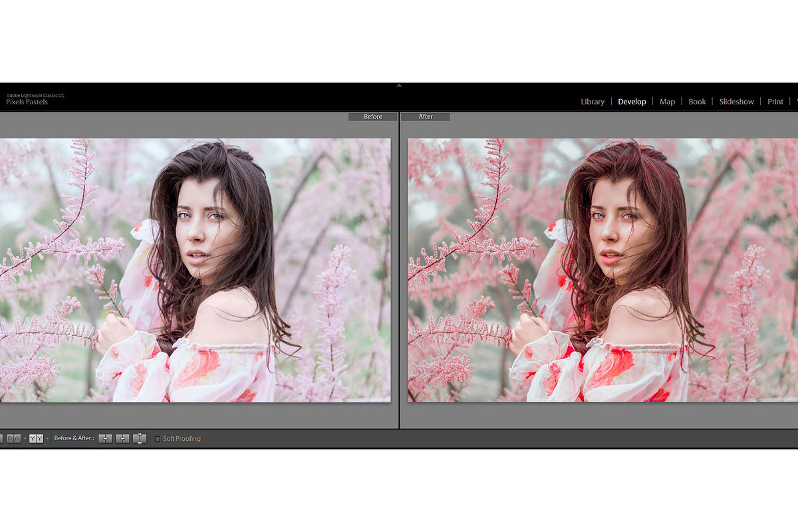Image resolution: width=798 pixels, height=532 pixels.
Task: Collapse the top panel with the arrow
Action: click(399, 85)
